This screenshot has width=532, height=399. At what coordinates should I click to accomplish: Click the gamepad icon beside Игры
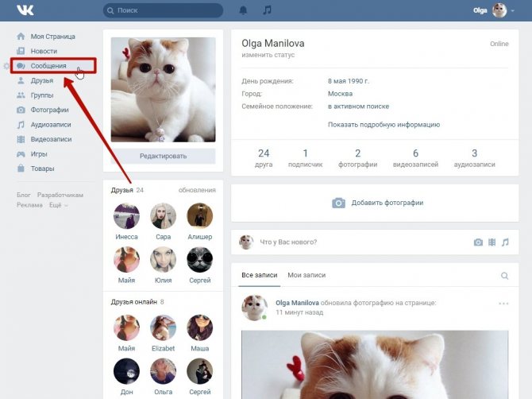click(x=21, y=154)
